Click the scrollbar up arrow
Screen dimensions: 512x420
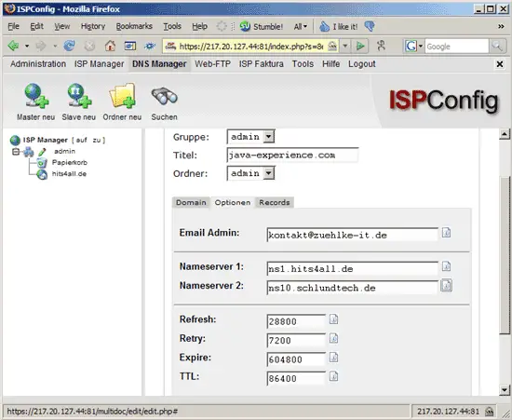(505, 134)
